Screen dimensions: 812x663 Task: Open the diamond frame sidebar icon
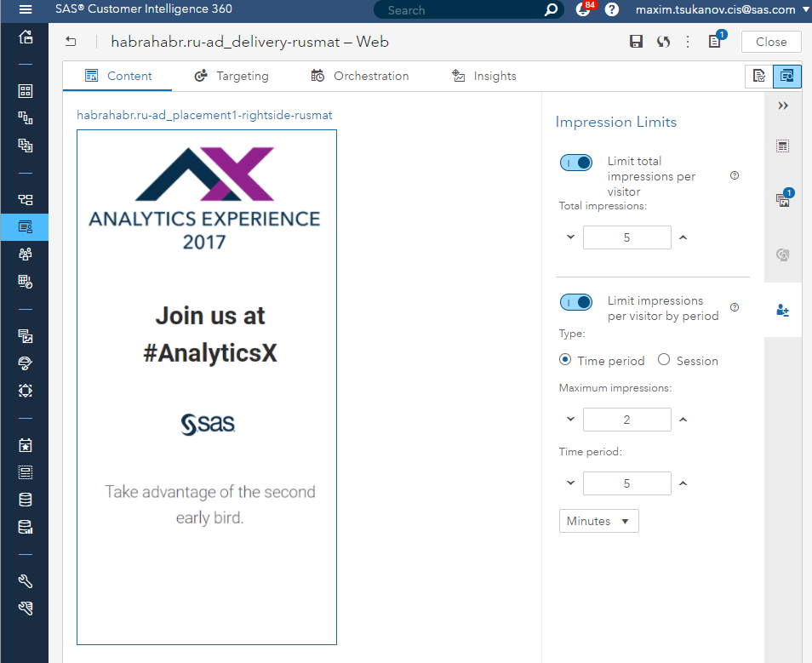pos(26,390)
